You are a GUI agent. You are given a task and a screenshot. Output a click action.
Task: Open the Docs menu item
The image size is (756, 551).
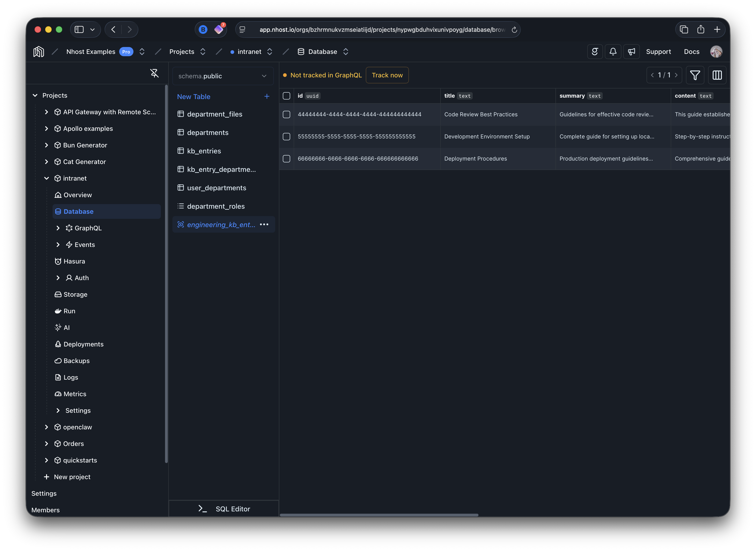(x=691, y=51)
